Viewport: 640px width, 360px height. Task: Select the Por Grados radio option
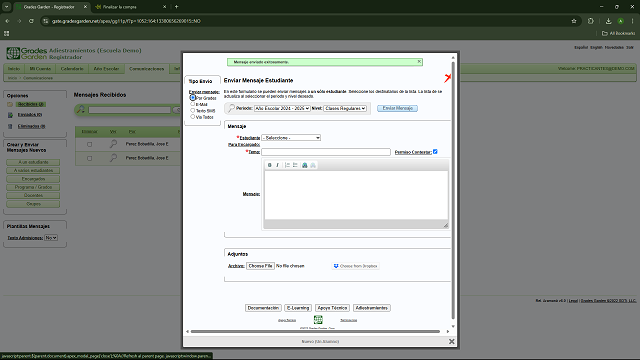pos(193,98)
